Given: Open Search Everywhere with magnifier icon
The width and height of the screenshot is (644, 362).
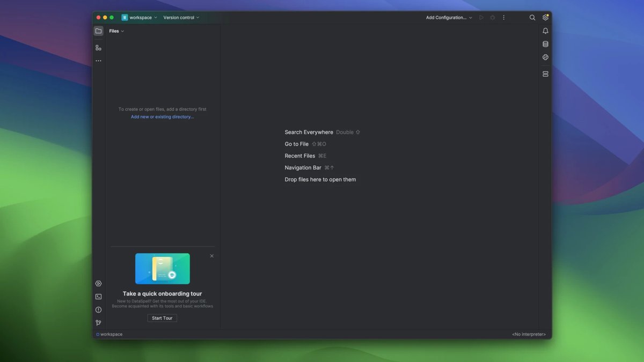Looking at the screenshot, I should coord(532,17).
